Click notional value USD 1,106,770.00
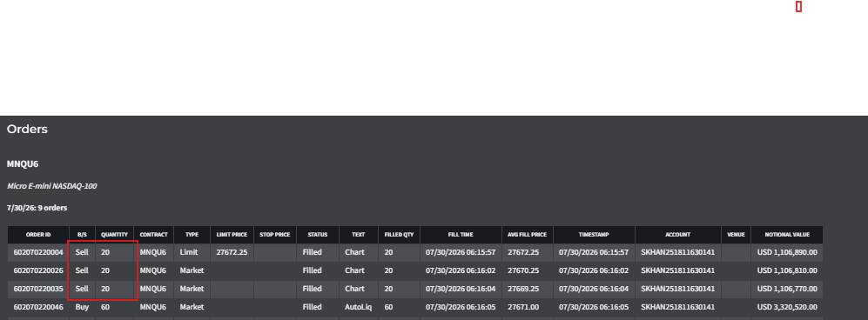 pos(787,289)
